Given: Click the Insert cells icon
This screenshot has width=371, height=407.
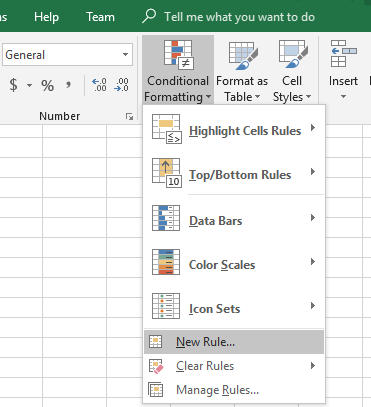Looking at the screenshot, I should click(x=343, y=53).
